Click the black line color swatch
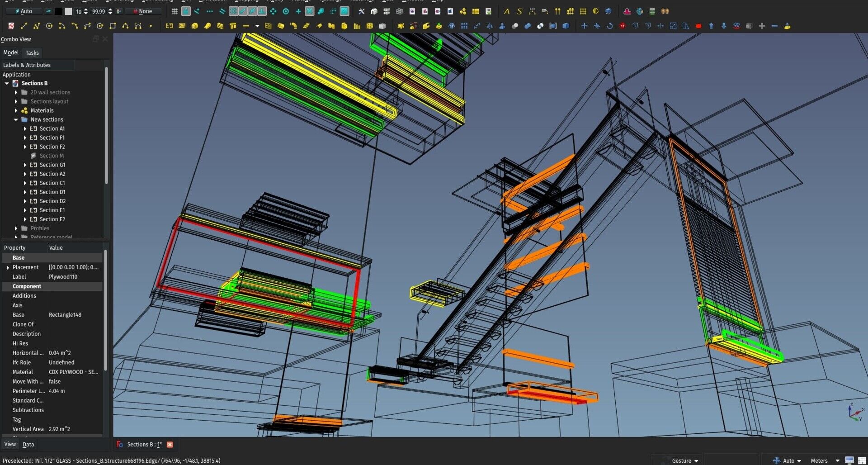Screen dimensions: 868x465 coord(58,11)
